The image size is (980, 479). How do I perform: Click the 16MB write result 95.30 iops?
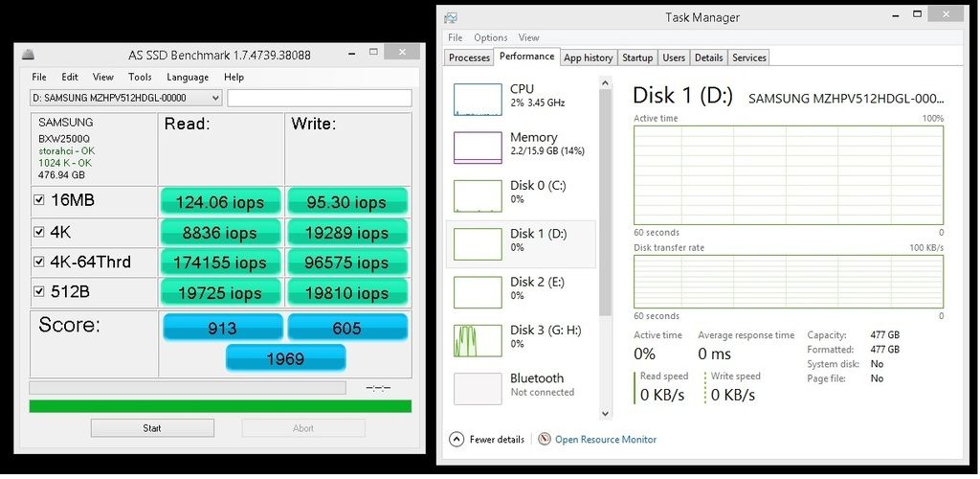pos(346,202)
